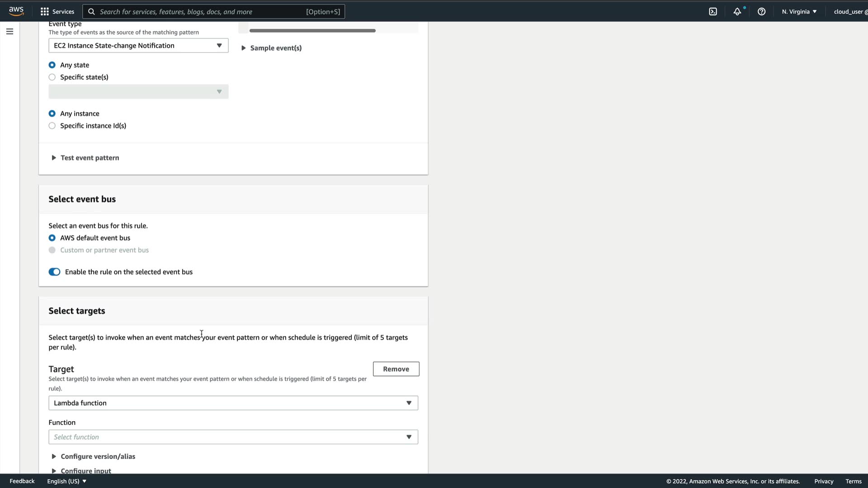This screenshot has width=868, height=488.
Task: Open the notifications bell icon
Action: tap(737, 12)
